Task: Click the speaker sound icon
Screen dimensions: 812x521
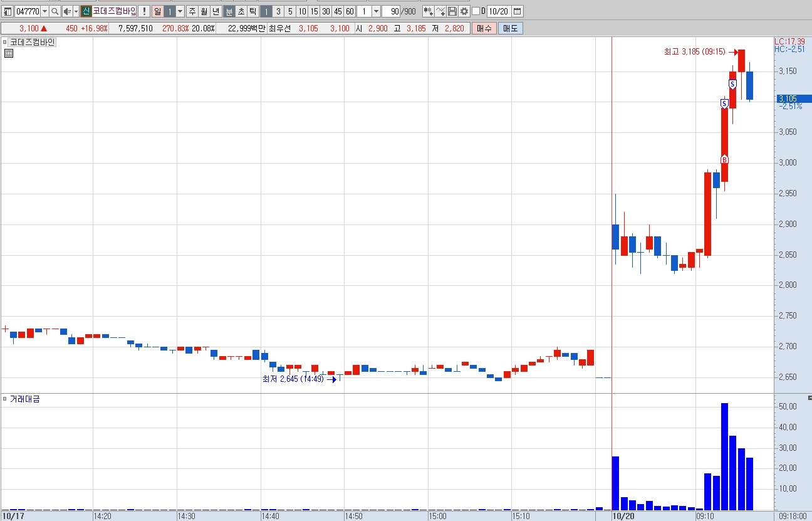Action: click(67, 11)
